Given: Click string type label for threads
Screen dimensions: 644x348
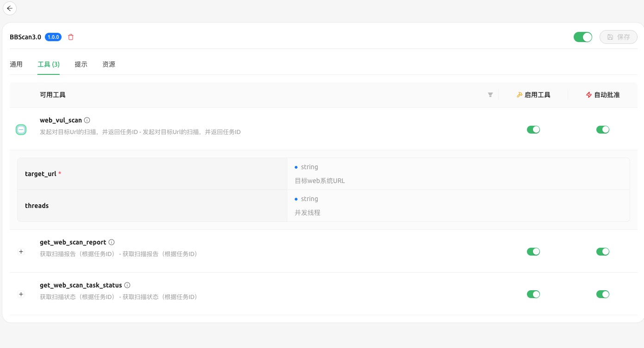Looking at the screenshot, I should tap(310, 199).
